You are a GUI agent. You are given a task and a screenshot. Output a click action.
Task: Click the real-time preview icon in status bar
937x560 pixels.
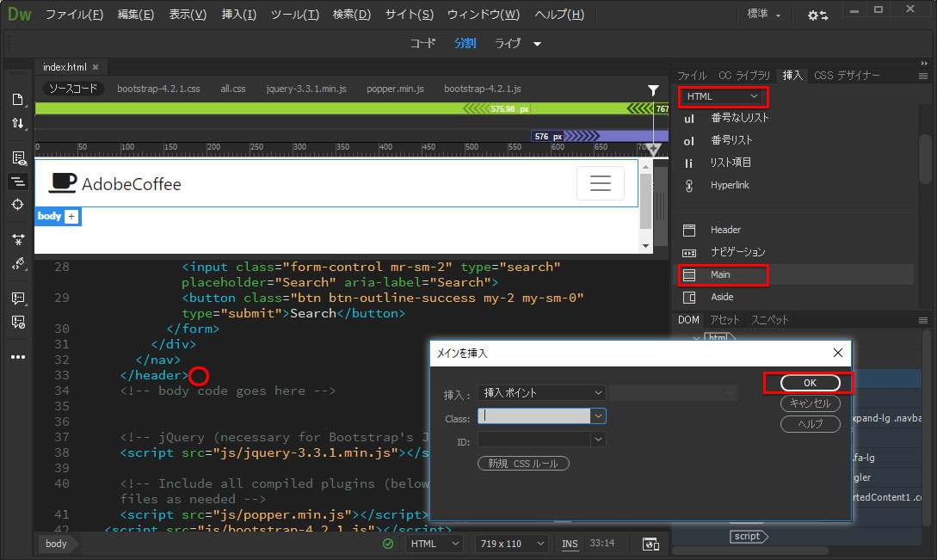[650, 544]
